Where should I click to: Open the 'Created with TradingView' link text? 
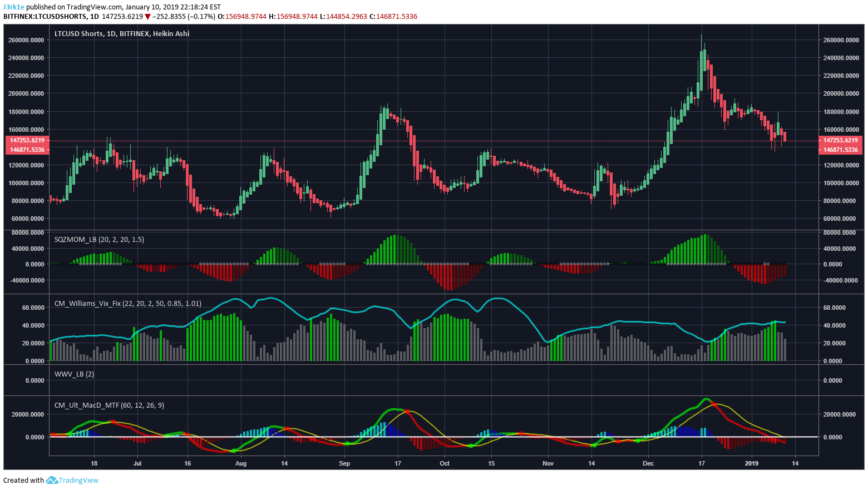(51, 480)
